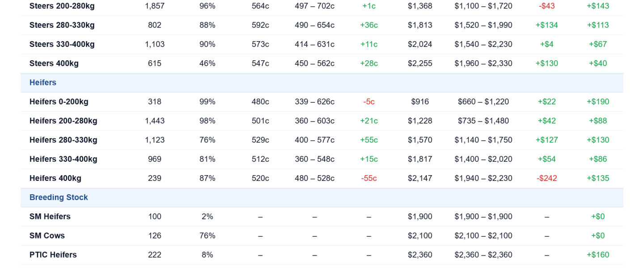Open the SM Heifers row label
644x268 pixels.
pos(50,217)
